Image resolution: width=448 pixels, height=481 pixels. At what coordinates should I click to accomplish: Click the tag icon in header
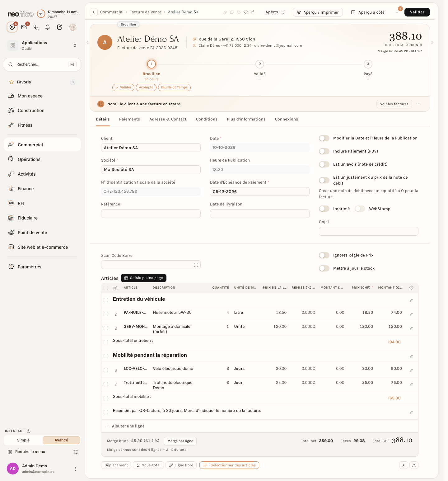239,12
